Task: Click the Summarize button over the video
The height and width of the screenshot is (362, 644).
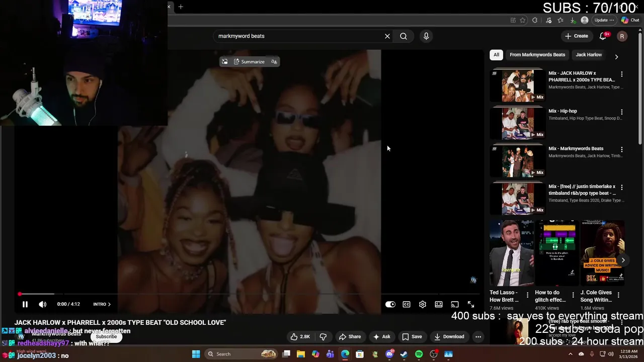Action: tap(249, 62)
